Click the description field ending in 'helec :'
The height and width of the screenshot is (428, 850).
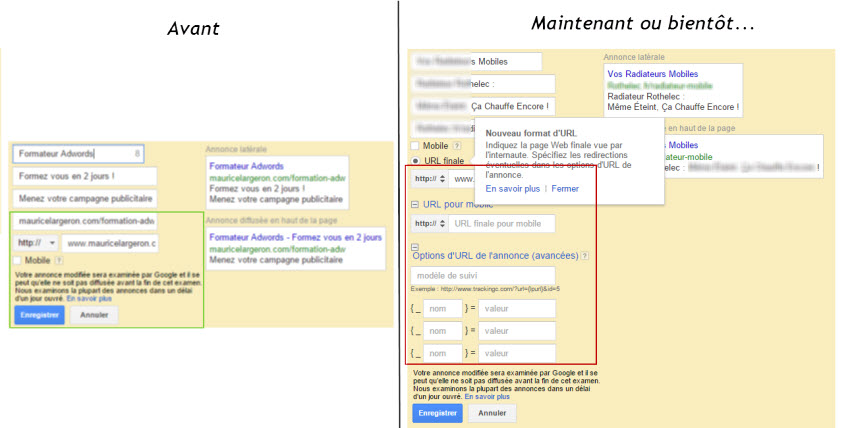[483, 84]
